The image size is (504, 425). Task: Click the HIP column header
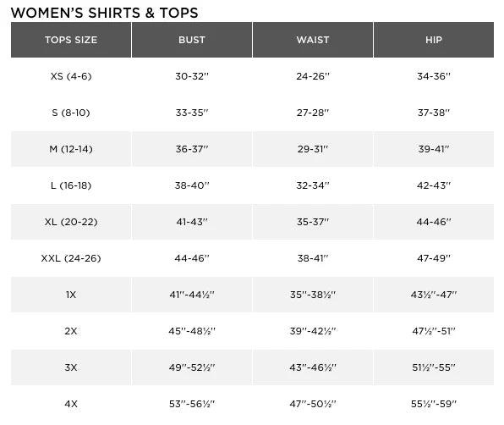tap(434, 40)
